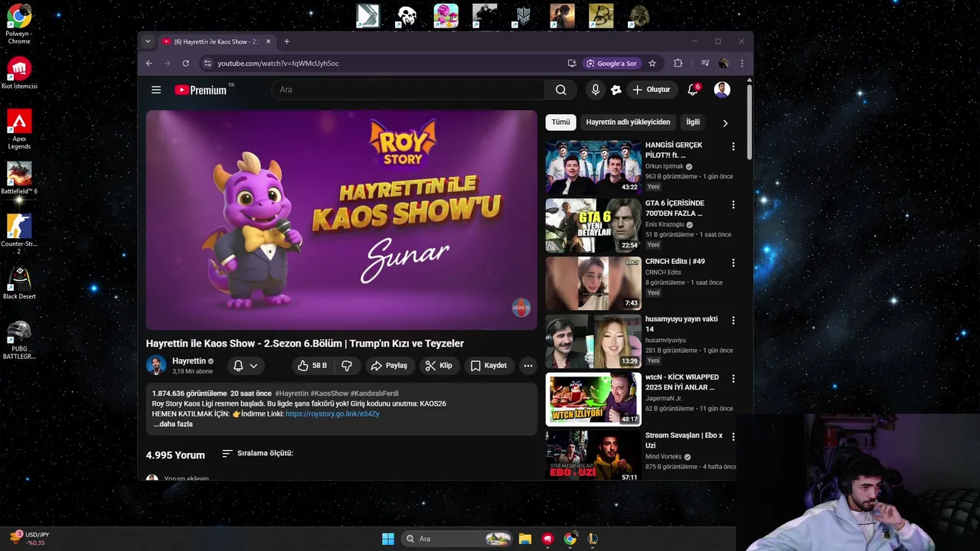
Task: Open Chrome three-dot menu
Action: click(741, 64)
